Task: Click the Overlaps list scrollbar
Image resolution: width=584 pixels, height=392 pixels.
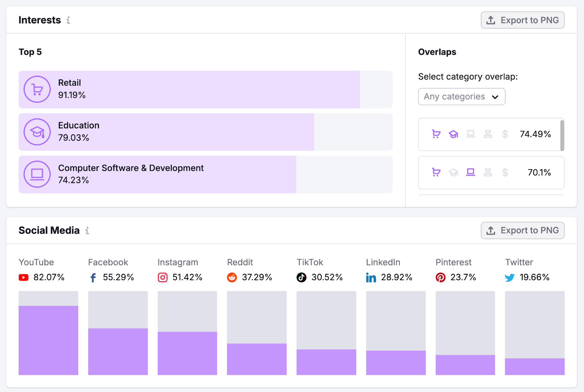Action: (x=562, y=135)
